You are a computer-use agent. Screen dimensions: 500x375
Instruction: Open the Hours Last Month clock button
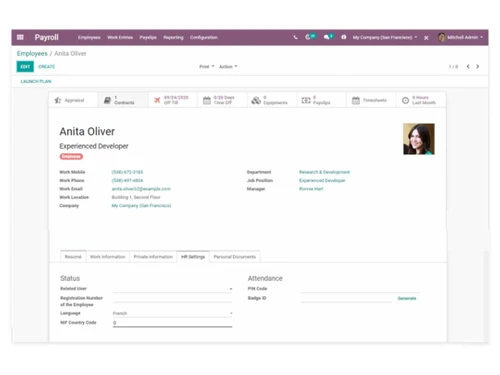click(421, 100)
